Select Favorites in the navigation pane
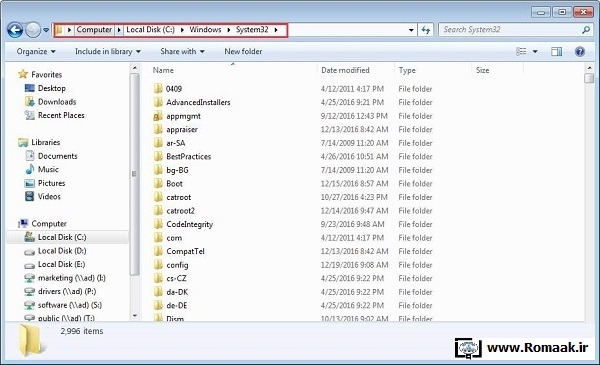The height and width of the screenshot is (365, 600). click(46, 75)
